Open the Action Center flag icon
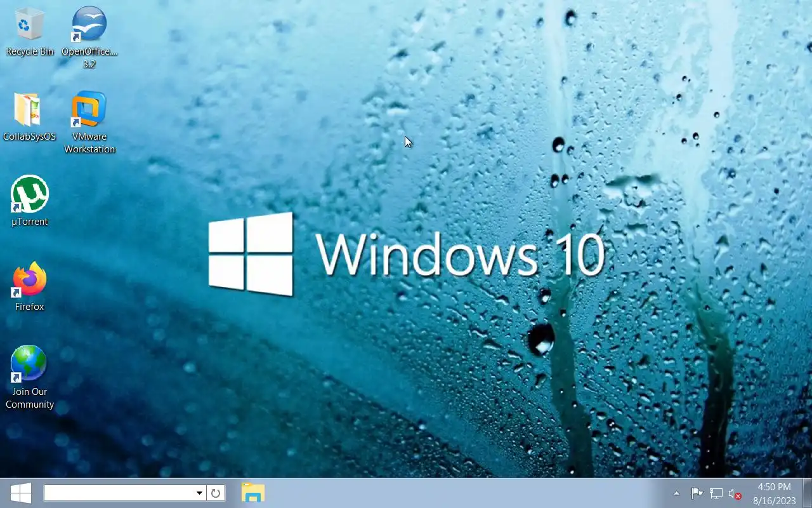This screenshot has width=812, height=508. [697, 493]
